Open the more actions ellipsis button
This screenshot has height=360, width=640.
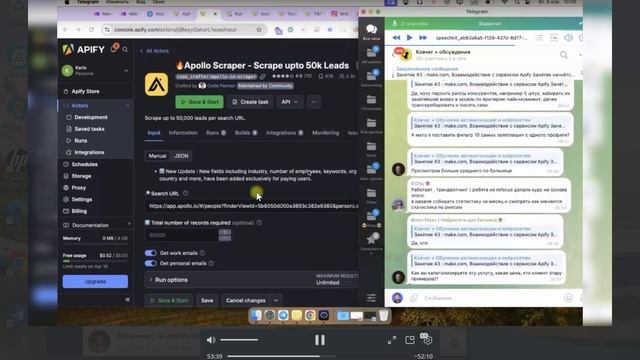[314, 102]
